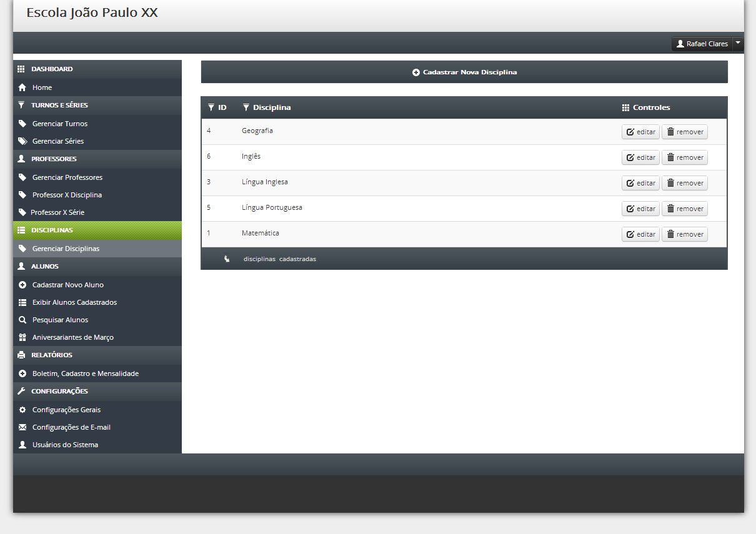This screenshot has width=756, height=534.
Task: Remove the Inglês discipline
Action: point(685,157)
